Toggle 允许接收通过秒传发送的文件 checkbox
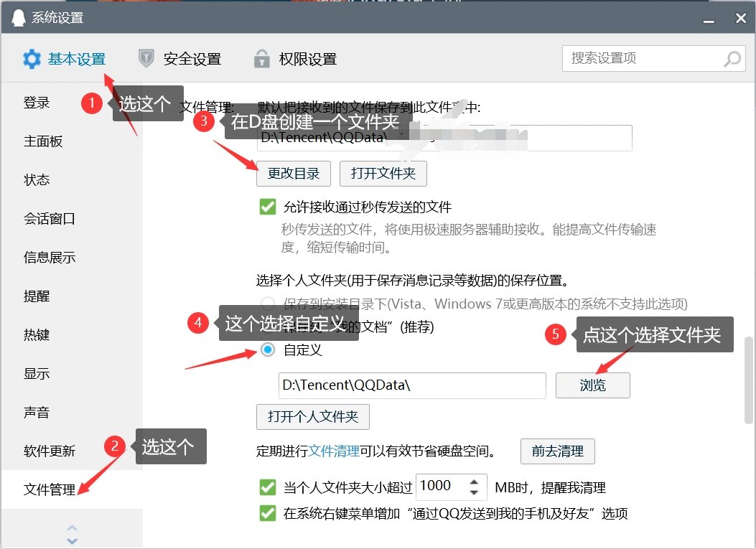 click(x=268, y=207)
